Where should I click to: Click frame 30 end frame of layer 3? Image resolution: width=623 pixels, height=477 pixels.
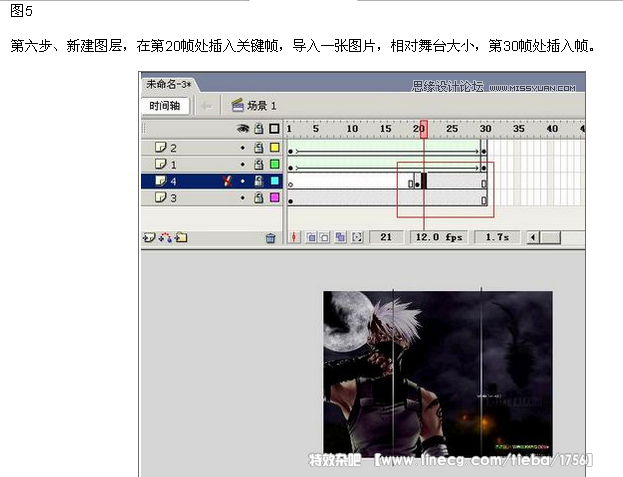coord(484,201)
